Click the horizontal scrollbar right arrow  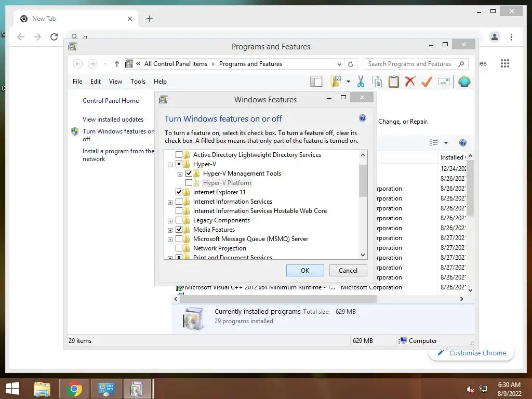click(461, 299)
